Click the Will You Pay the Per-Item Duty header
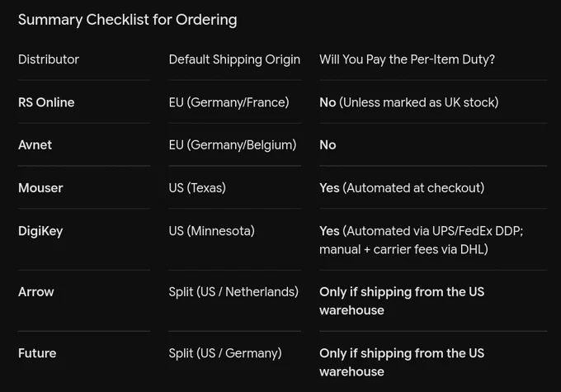This screenshot has height=392, width=561. (x=408, y=59)
